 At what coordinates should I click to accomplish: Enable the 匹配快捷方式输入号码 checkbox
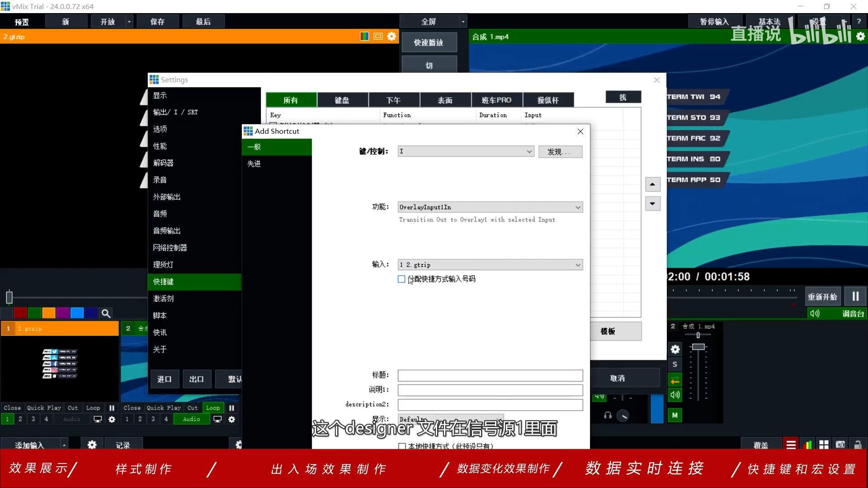click(x=401, y=279)
